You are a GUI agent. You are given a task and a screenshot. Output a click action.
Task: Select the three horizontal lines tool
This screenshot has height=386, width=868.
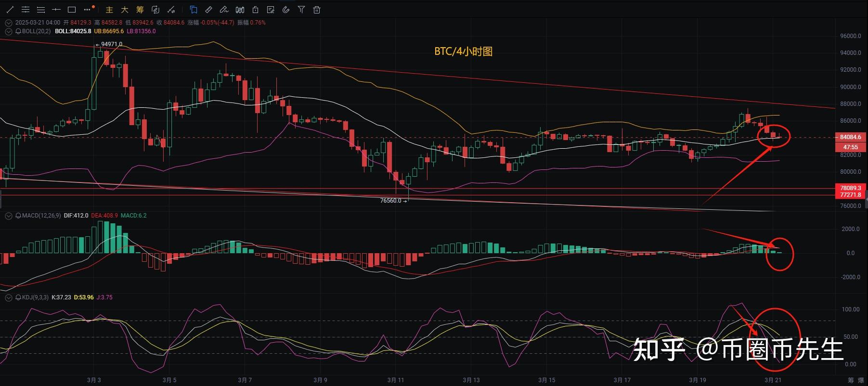(41, 10)
